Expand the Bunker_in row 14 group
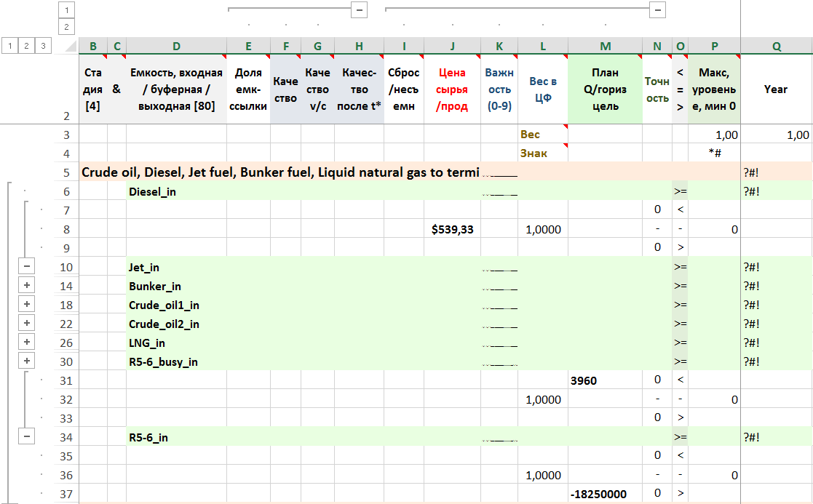This screenshot has width=813, height=504. (x=27, y=286)
